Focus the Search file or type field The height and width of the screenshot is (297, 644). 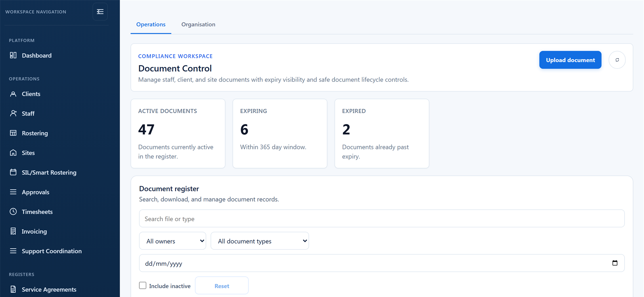(382, 218)
